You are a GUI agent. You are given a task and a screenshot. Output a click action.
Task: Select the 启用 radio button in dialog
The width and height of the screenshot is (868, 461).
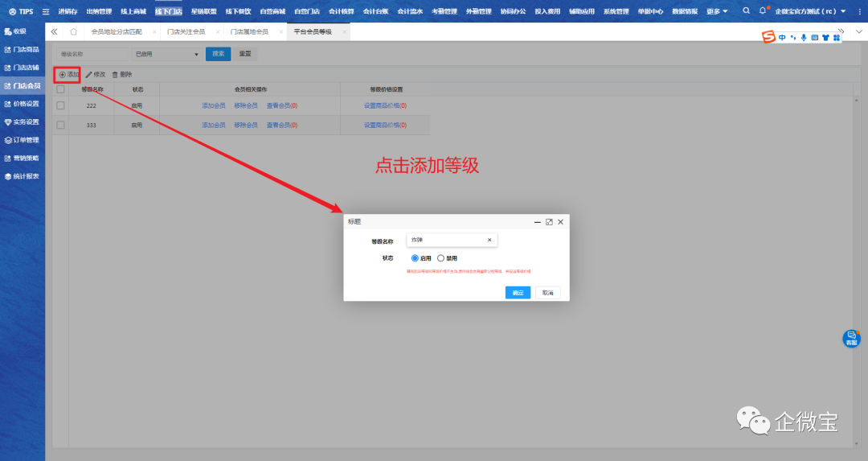click(415, 258)
